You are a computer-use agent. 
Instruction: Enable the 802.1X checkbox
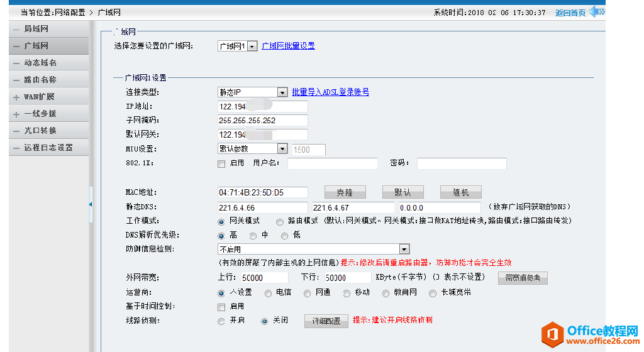pos(221,163)
